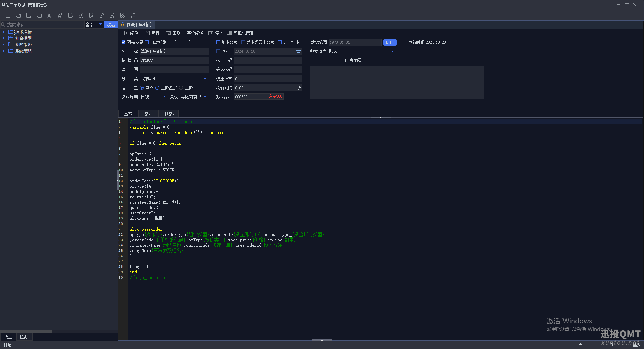
Task: Click the replace document icon
Action: click(x=102, y=15)
